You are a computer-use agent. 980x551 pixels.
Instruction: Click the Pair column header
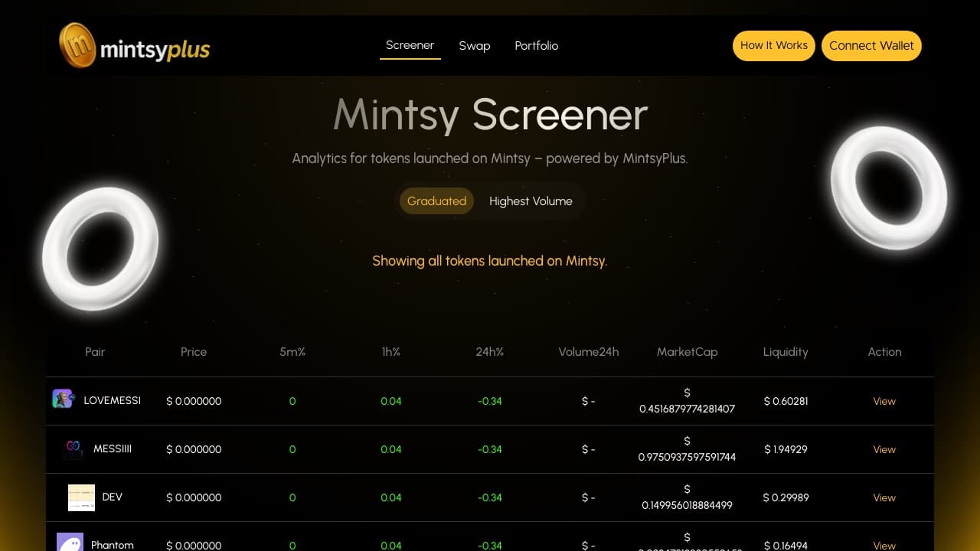tap(95, 352)
